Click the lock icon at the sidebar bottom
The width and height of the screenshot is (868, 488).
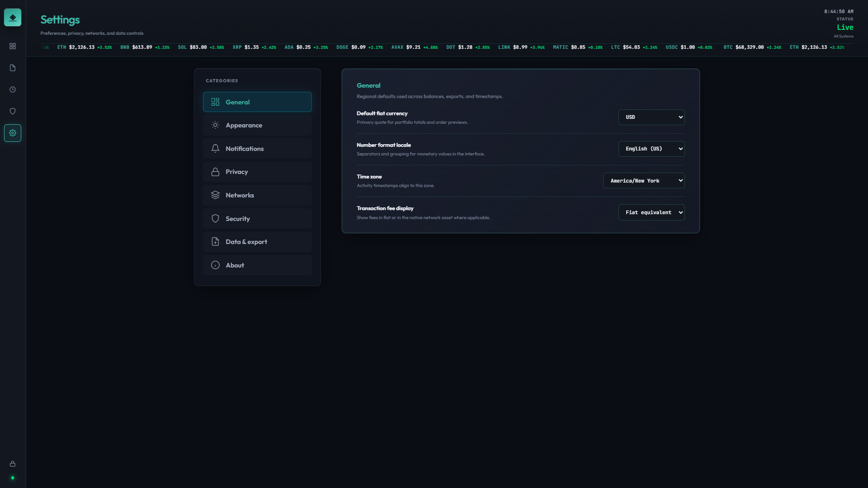point(12,464)
